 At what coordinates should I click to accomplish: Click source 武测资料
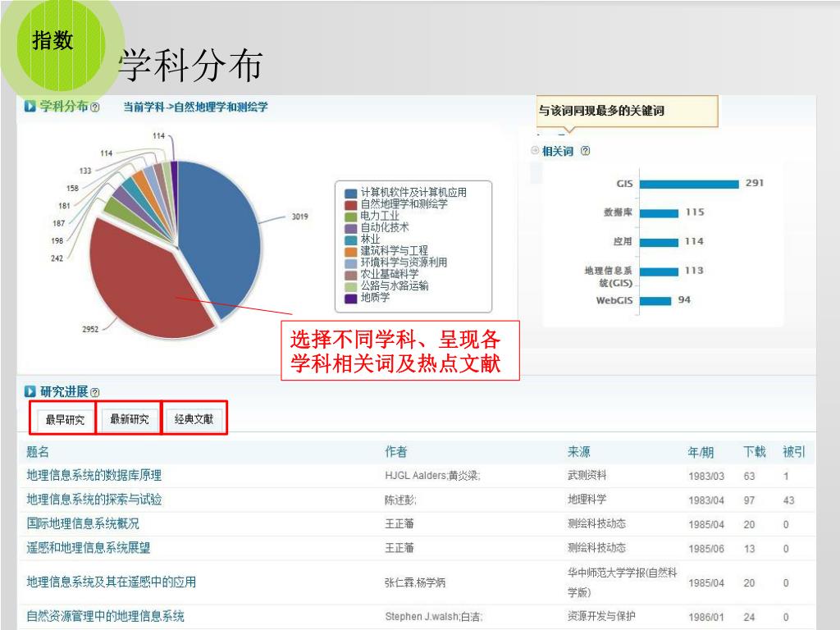pos(587,475)
